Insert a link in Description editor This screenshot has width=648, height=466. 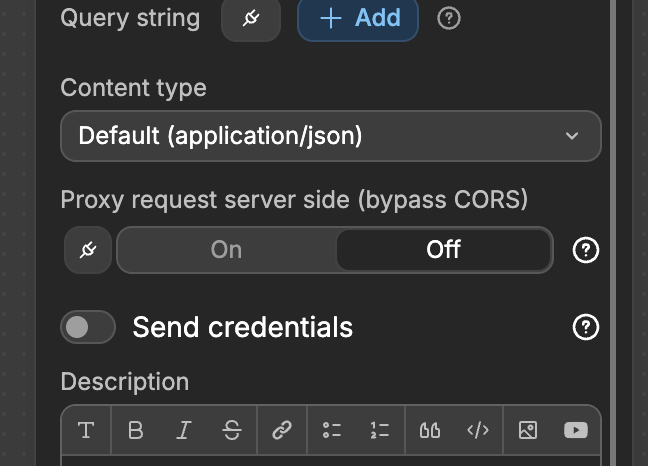tap(282, 430)
